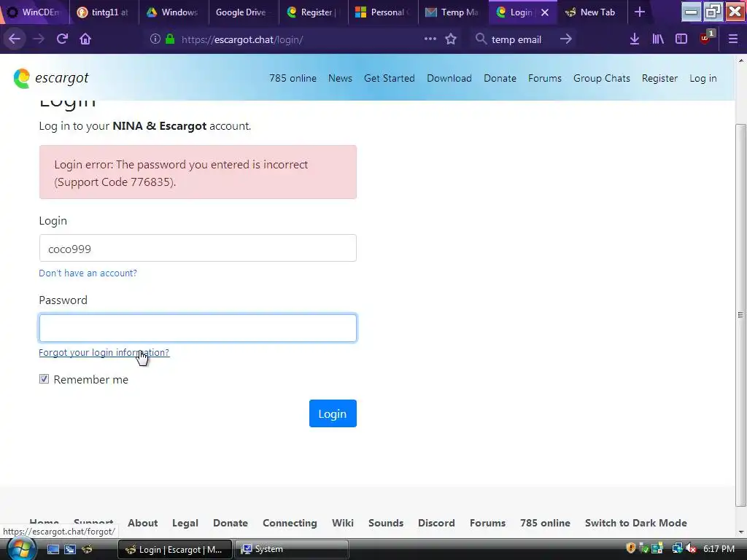Open the Library bookshelf icon

click(658, 39)
